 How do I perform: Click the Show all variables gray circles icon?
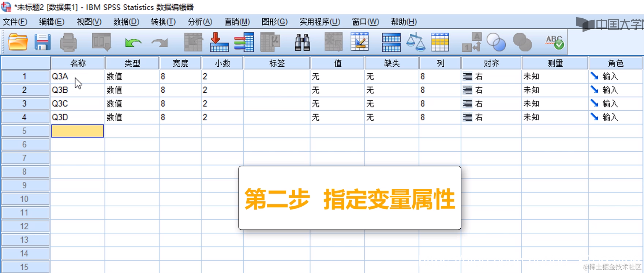[x=523, y=42]
